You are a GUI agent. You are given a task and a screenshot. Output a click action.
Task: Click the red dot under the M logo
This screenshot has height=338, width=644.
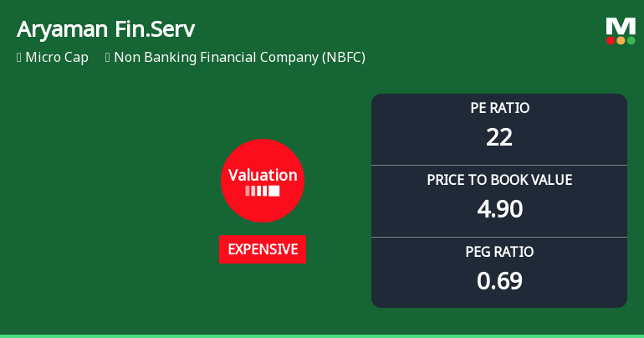611,40
